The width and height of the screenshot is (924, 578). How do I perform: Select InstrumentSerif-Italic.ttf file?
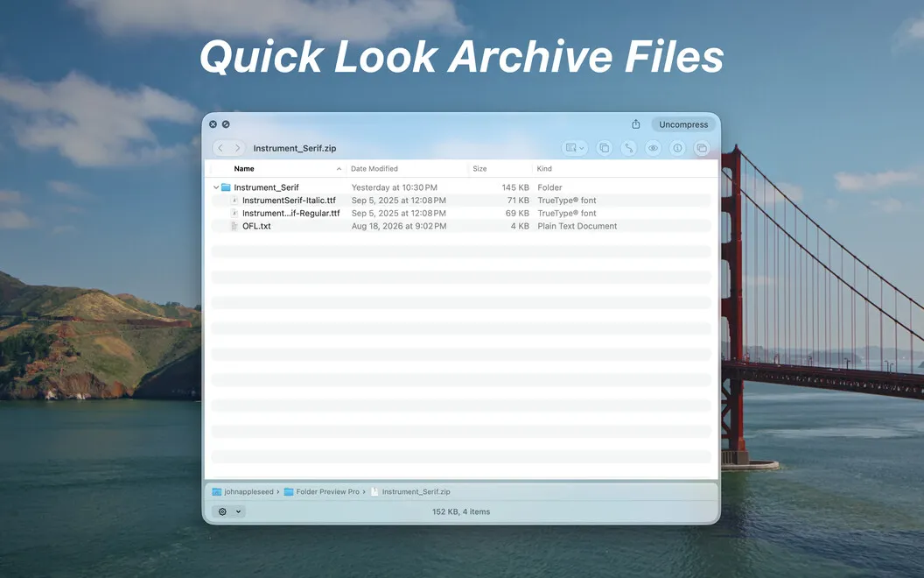[461, 201]
